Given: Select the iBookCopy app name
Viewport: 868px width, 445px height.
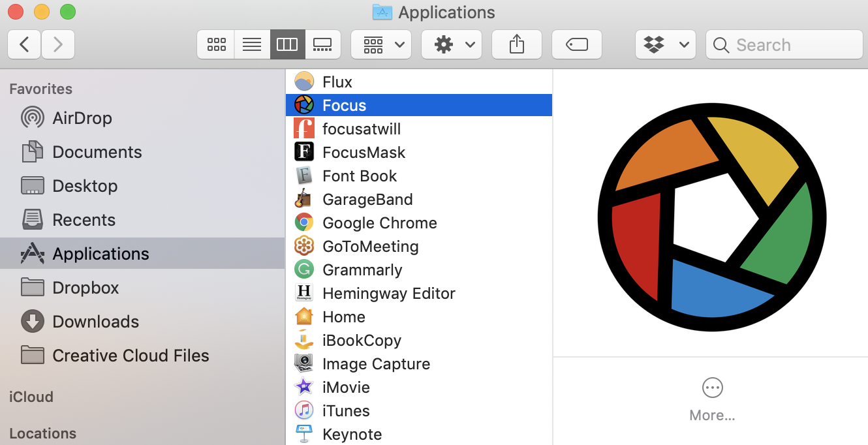Looking at the screenshot, I should coord(362,340).
